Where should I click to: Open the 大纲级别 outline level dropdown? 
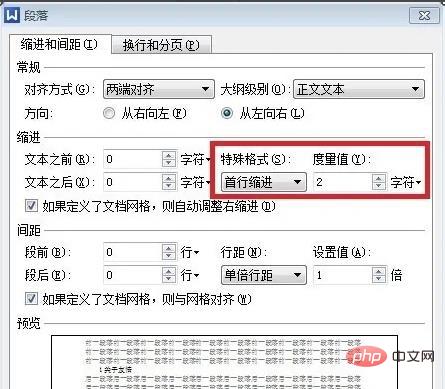[359, 89]
